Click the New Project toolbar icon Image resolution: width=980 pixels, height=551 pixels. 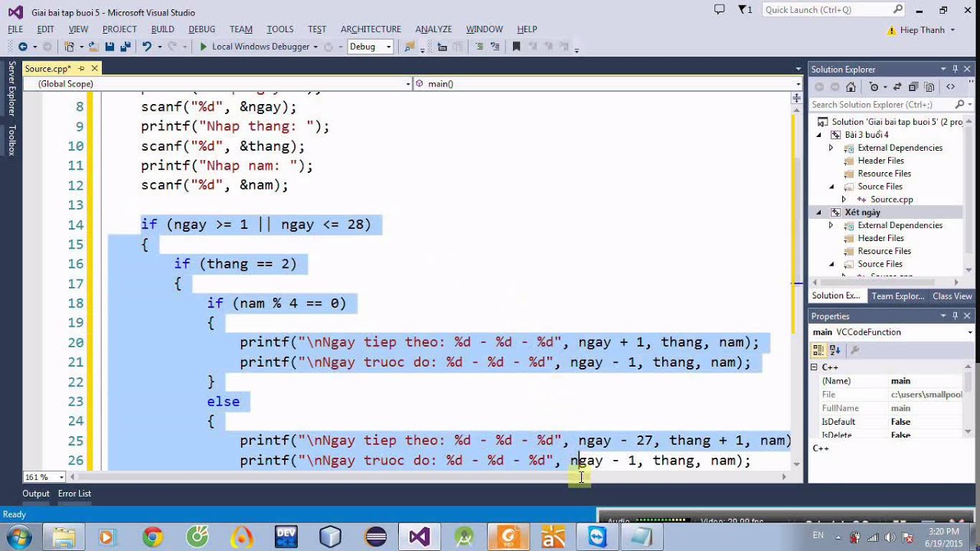click(70, 47)
